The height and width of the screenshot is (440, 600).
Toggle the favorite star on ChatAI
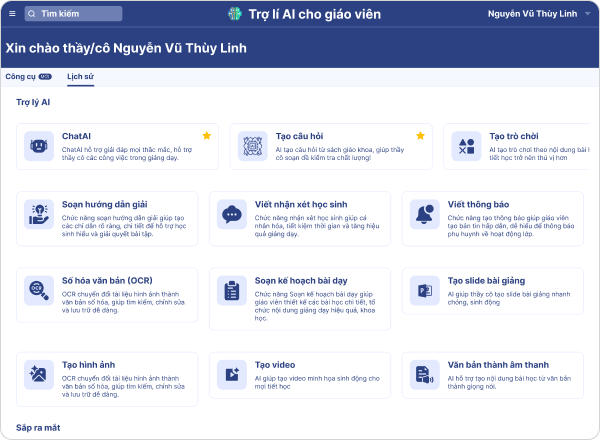point(206,135)
